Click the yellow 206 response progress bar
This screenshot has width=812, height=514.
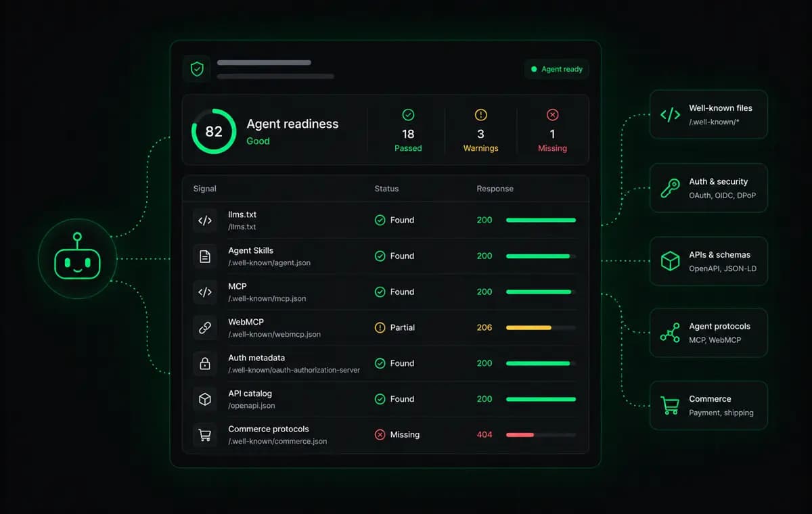(x=541, y=327)
